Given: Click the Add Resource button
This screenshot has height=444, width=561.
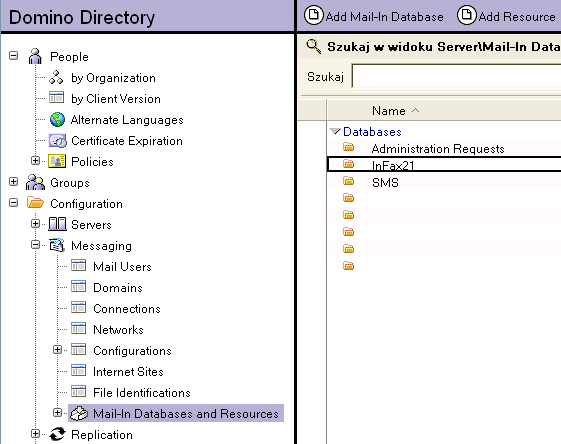Looking at the screenshot, I should click(507, 16).
